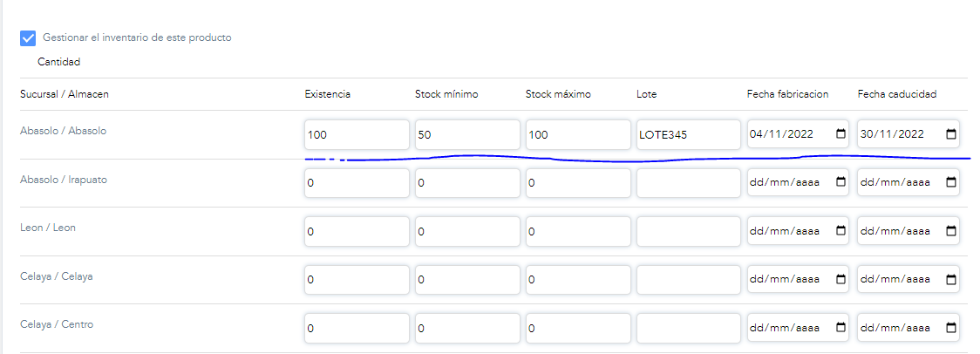Open calendar icon in Celaya/Centro Fecha caducidad

[x=951, y=328]
